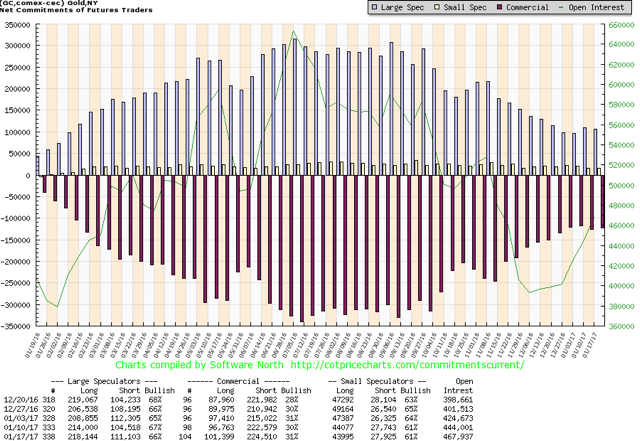This screenshot has height=441, width=640.
Task: Click open interest value 467,937
Action: [x=458, y=437]
